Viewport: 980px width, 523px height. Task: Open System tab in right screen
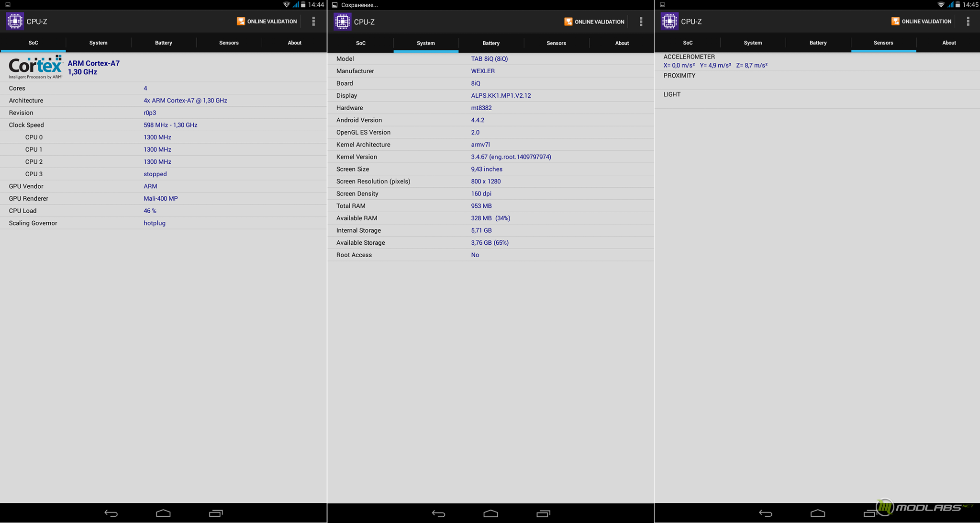[753, 43]
